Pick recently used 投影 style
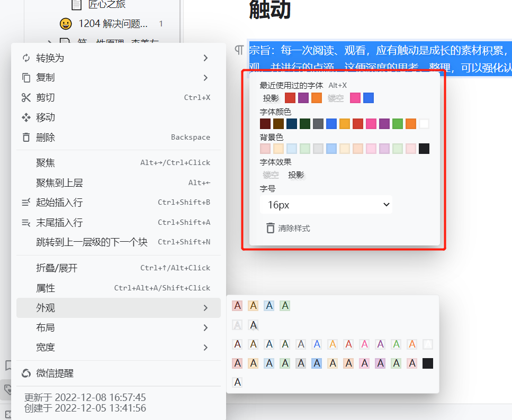This screenshot has height=420, width=512. click(x=271, y=98)
